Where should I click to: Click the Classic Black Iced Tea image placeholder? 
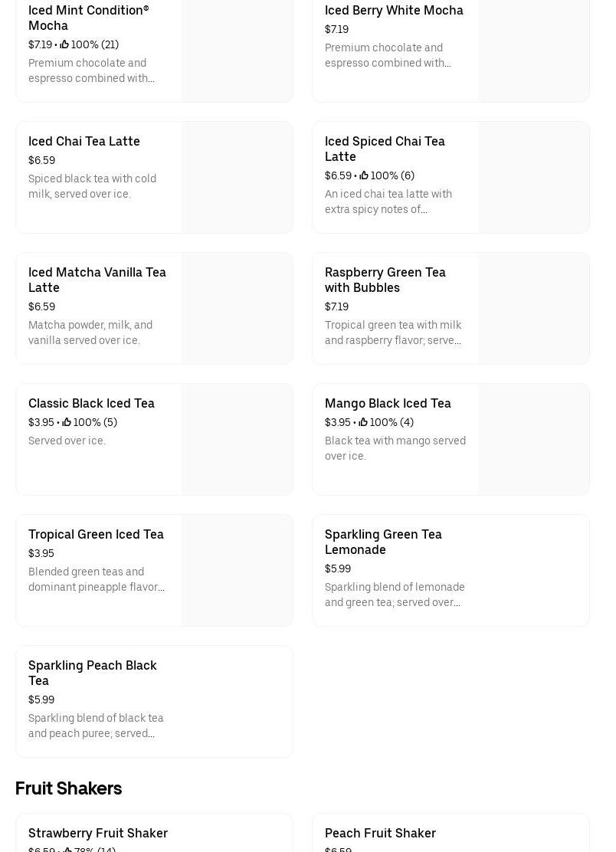tap(237, 439)
